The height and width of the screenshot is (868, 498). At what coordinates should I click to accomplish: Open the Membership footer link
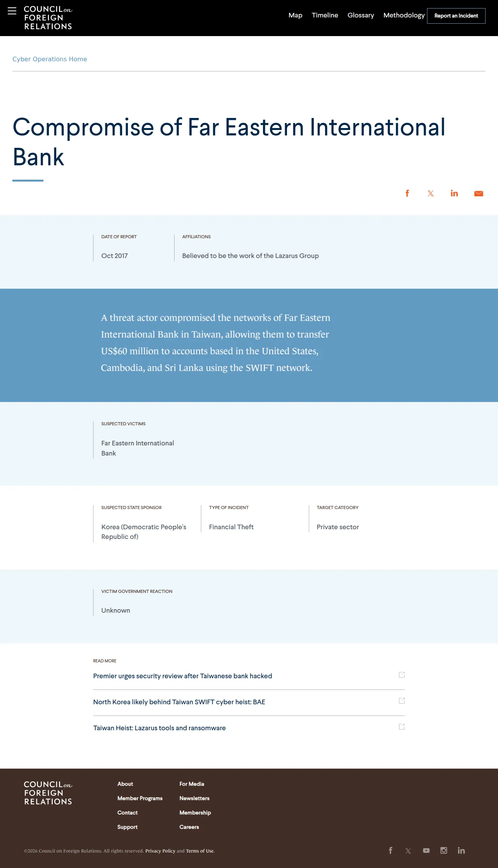tap(195, 813)
